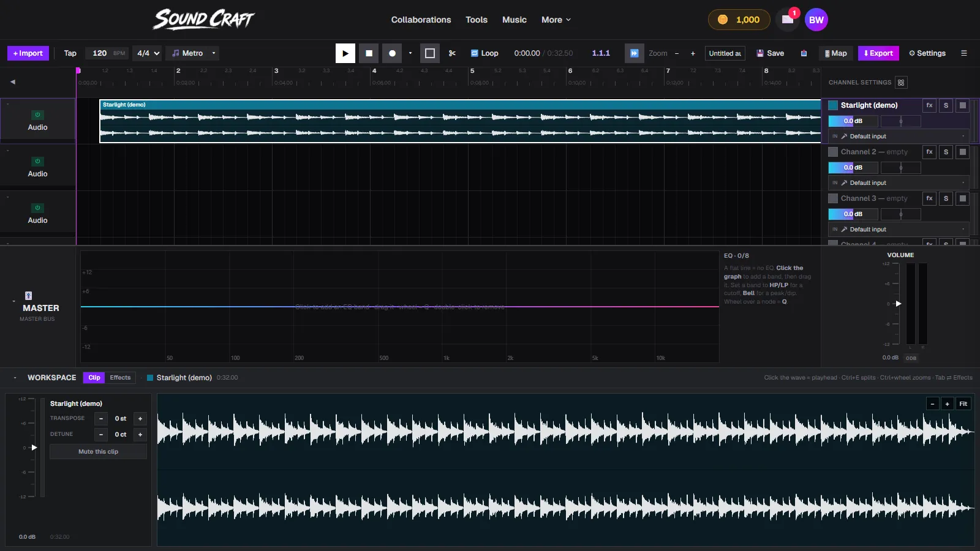The image size is (980, 551).
Task: Adjust Channel 2 volume slider
Action: point(853,168)
